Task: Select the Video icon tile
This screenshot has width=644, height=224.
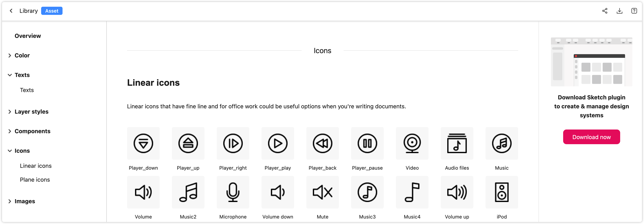Action: (412, 143)
